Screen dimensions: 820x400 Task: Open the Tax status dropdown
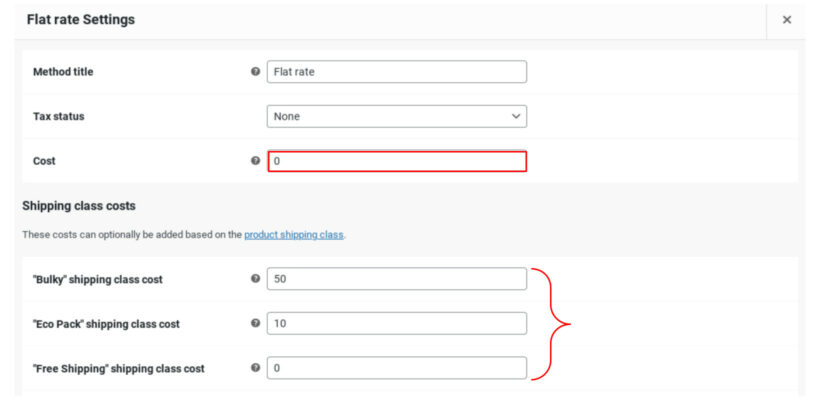[x=396, y=116]
